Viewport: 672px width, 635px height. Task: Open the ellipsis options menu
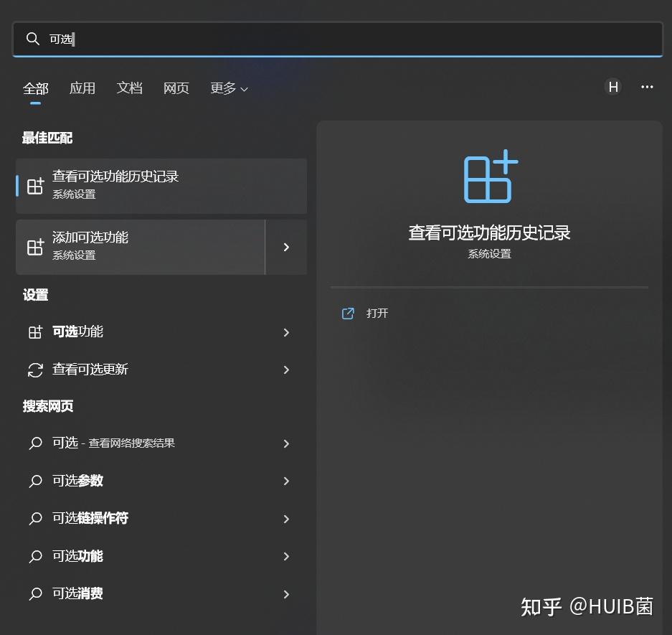coord(647,87)
